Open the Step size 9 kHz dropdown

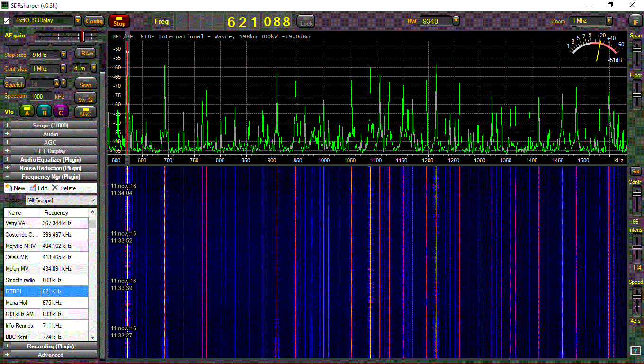click(x=63, y=55)
